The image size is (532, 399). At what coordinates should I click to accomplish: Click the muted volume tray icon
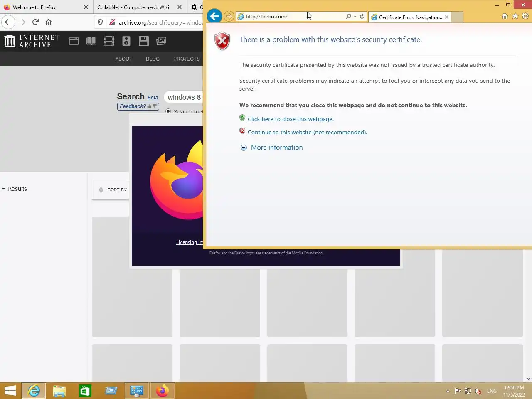478,391
